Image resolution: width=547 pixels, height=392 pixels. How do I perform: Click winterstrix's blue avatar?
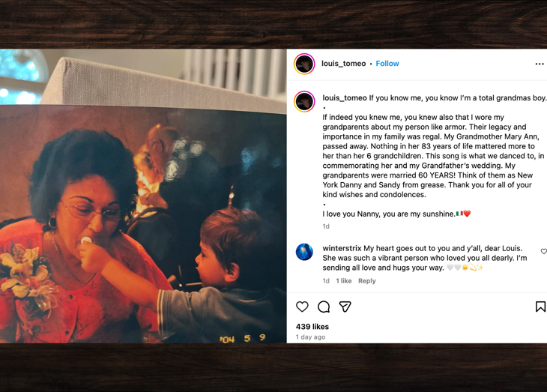coord(304,252)
